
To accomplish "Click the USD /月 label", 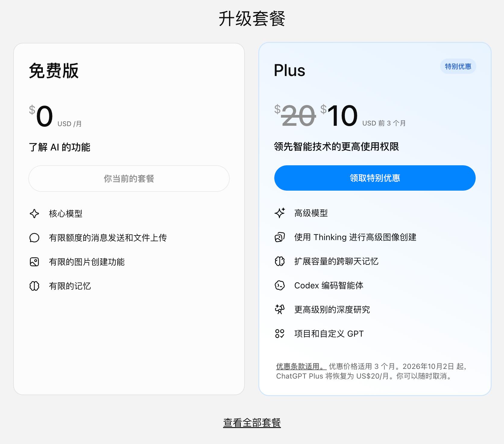I will tap(70, 124).
